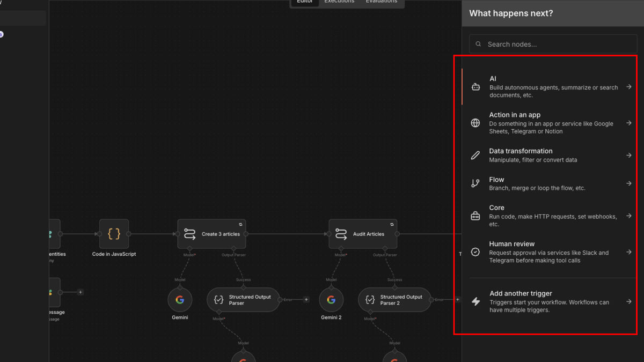Select the Gemini 2 model node
This screenshot has width=644, height=362.
pyautogui.click(x=331, y=300)
